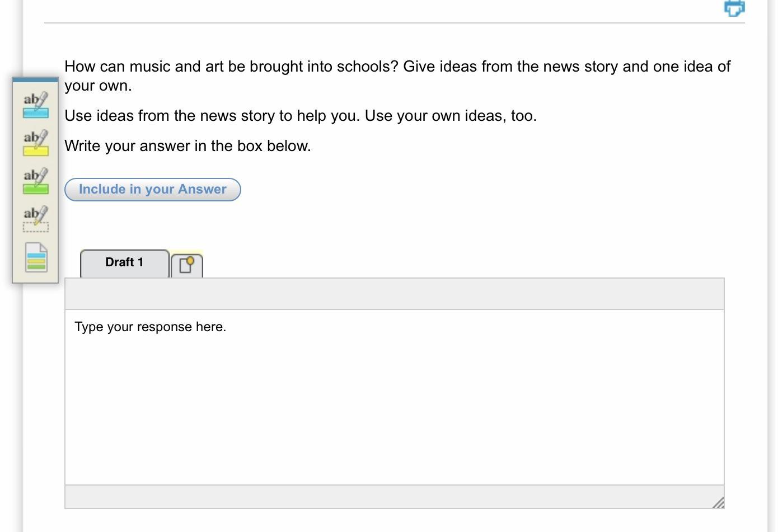Grab the highlighter palette's blue title bar
Image resolution: width=778 pixels, height=532 pixels.
pos(35,80)
